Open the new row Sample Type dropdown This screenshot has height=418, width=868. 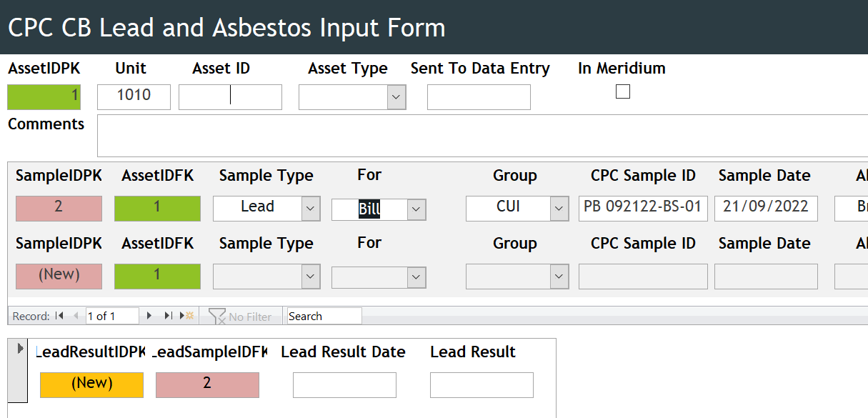[x=311, y=277]
